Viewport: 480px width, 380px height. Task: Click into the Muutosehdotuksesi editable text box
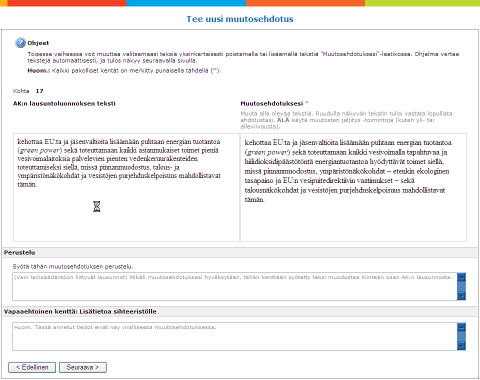tap(353, 187)
